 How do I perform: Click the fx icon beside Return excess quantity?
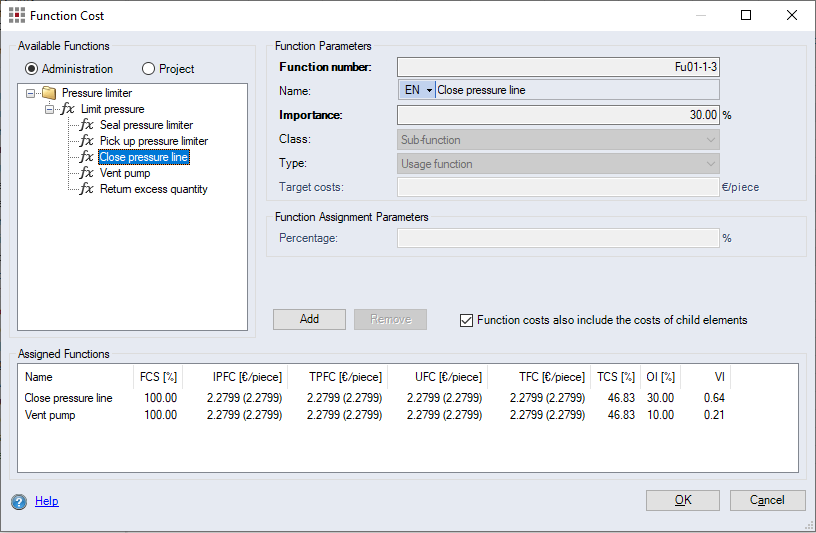(87, 189)
